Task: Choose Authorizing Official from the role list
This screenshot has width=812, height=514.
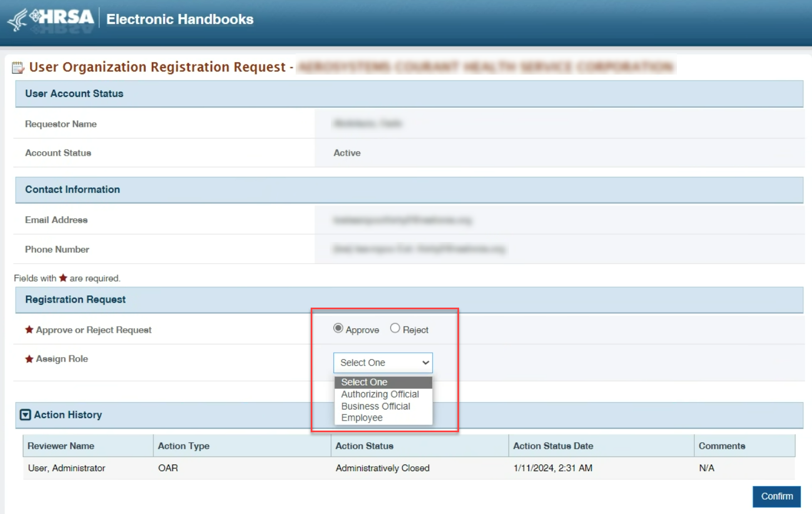Action: tap(383, 394)
